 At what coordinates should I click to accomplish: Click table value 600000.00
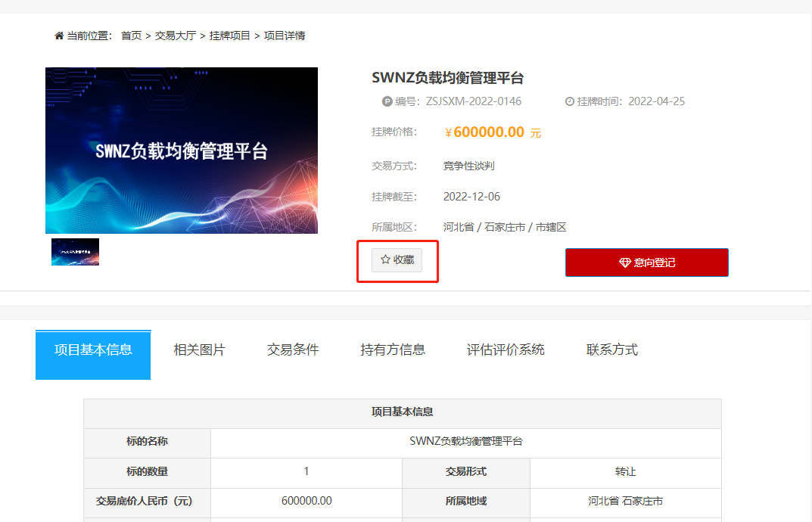[x=306, y=501]
